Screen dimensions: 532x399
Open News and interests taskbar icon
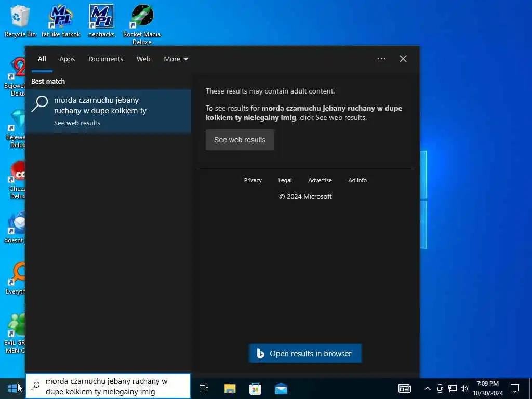click(x=404, y=389)
